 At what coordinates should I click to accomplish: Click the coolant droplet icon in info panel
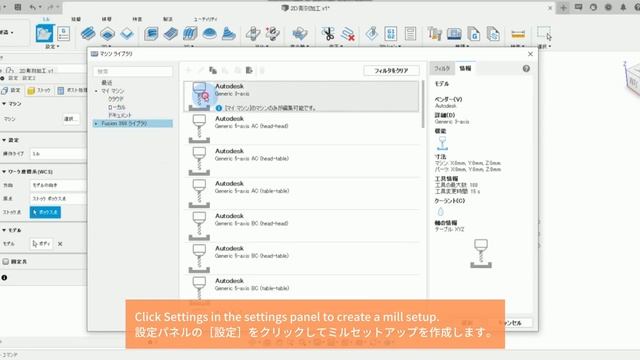440,211
